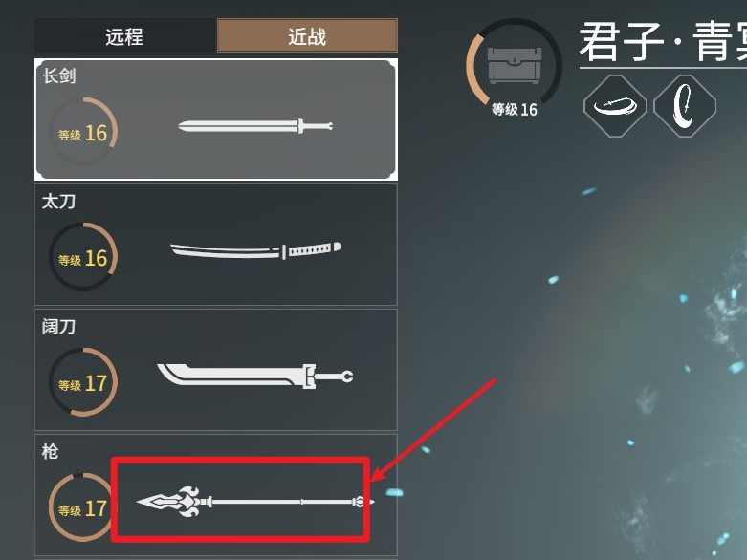
Task: Click spear level 17 progress ring
Action: click(83, 507)
